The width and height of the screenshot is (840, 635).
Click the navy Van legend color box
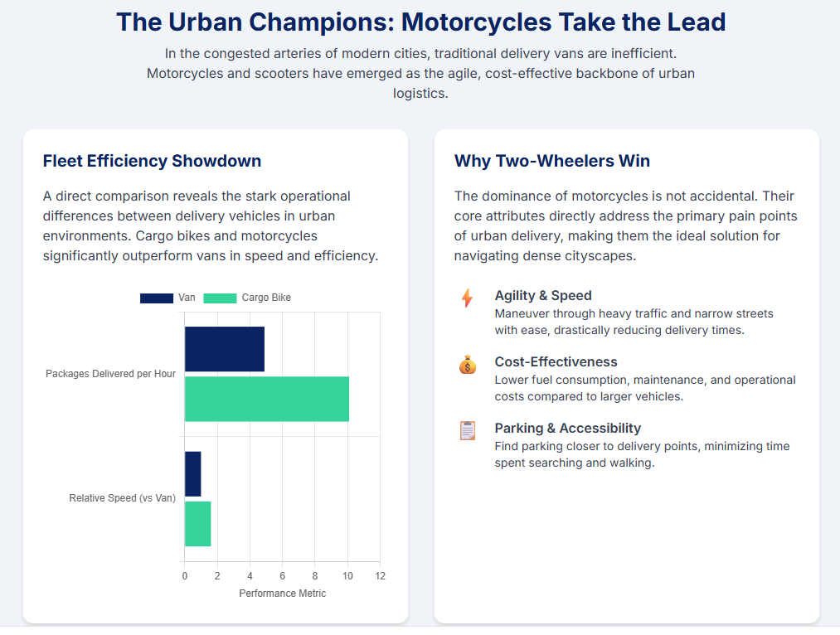point(157,298)
